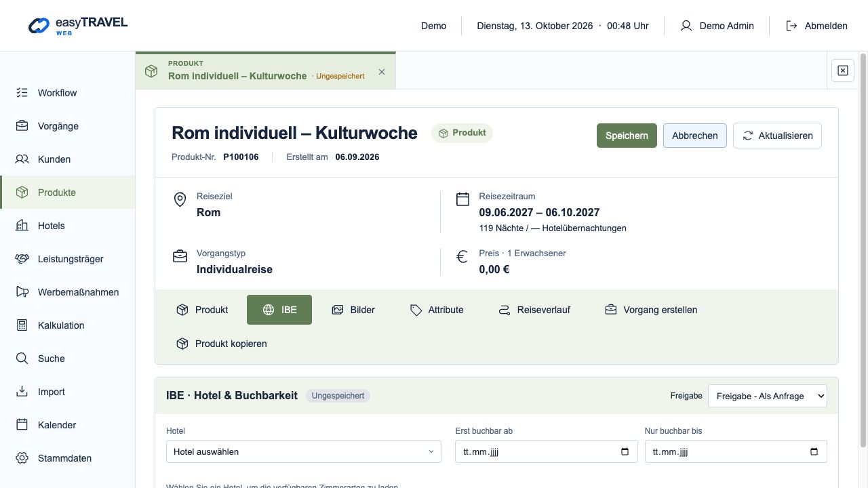868x488 pixels.
Task: Click the Kalender icon in sidebar
Action: pyautogui.click(x=22, y=425)
